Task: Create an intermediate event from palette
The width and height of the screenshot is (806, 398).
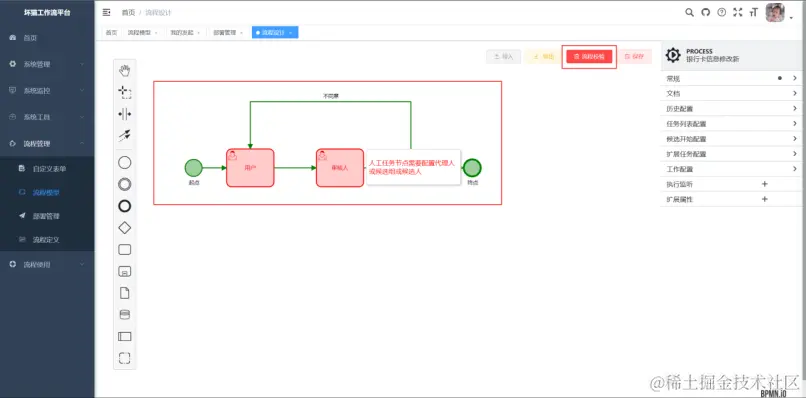Action: click(124, 185)
